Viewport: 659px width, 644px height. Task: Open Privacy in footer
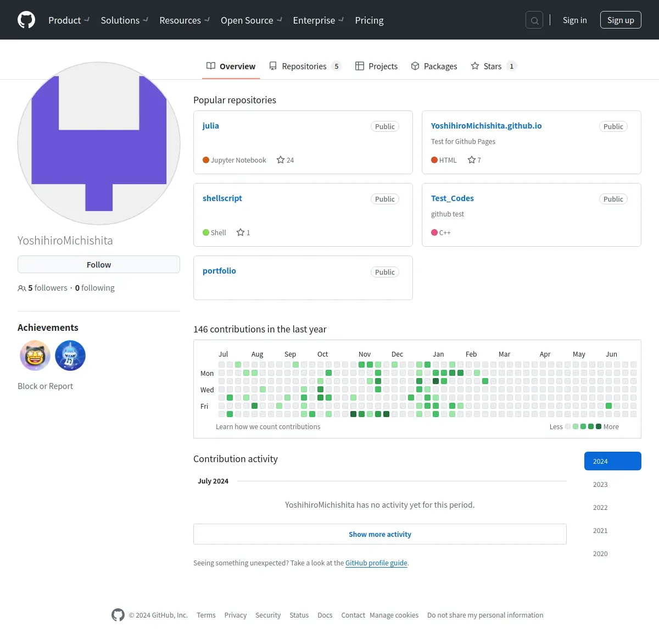pos(236,615)
